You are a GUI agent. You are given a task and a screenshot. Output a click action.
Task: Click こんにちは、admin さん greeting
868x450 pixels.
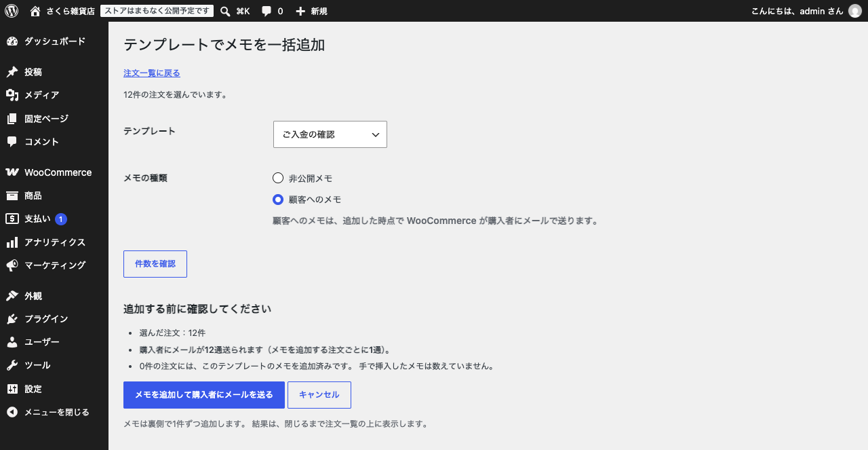pyautogui.click(x=797, y=11)
